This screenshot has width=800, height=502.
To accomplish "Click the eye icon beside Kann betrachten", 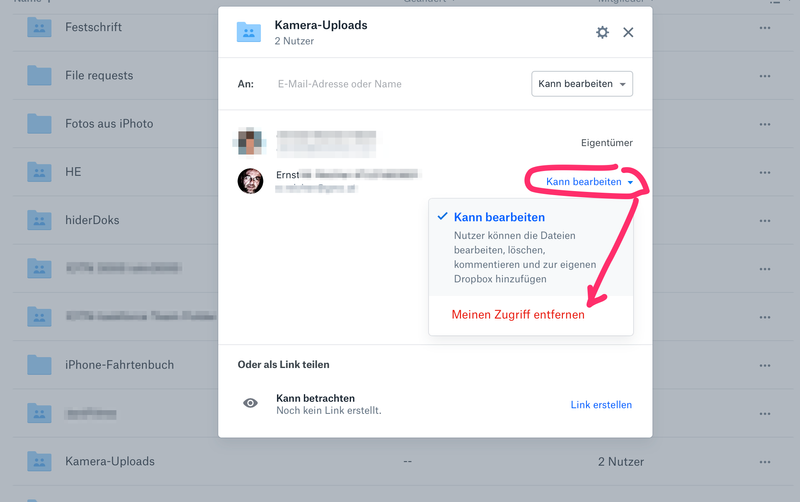I will tap(250, 403).
